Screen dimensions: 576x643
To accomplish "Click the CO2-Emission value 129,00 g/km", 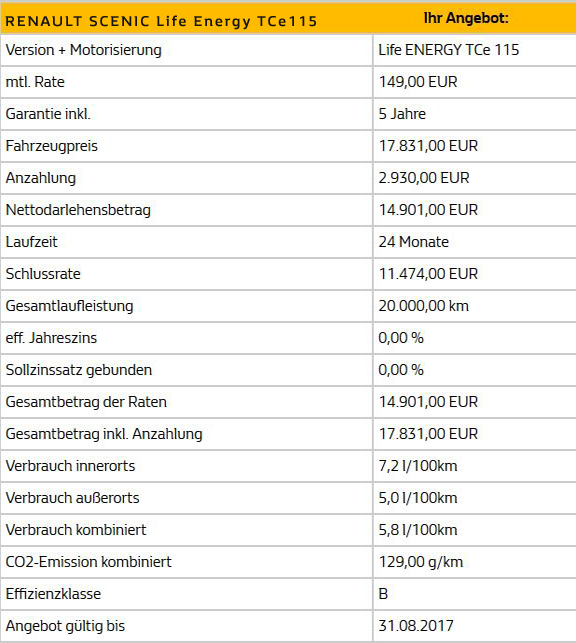I will (421, 562).
